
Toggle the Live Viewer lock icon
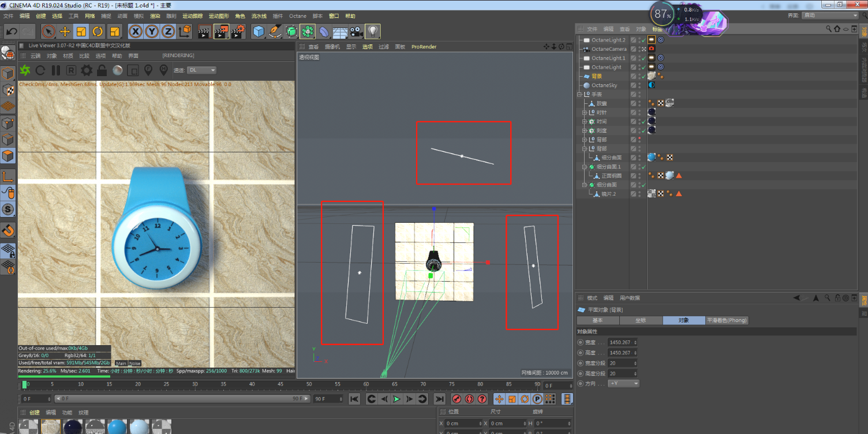pyautogui.click(x=102, y=70)
